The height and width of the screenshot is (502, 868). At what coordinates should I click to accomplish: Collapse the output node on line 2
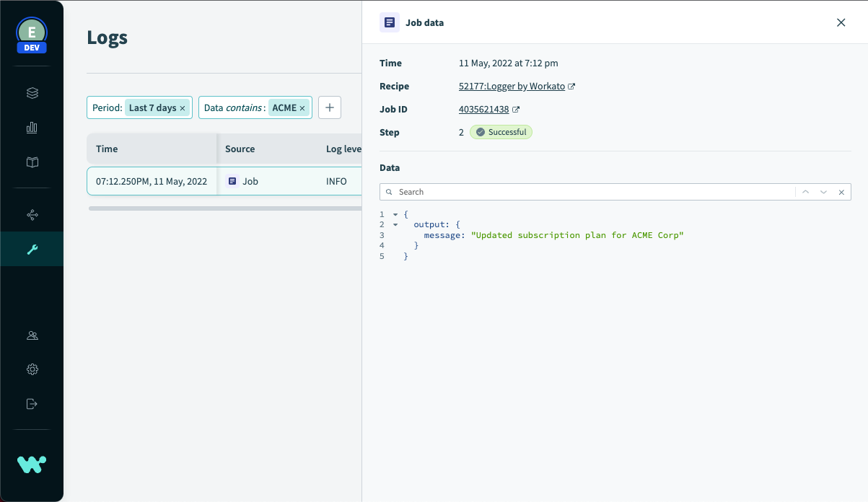pos(395,225)
